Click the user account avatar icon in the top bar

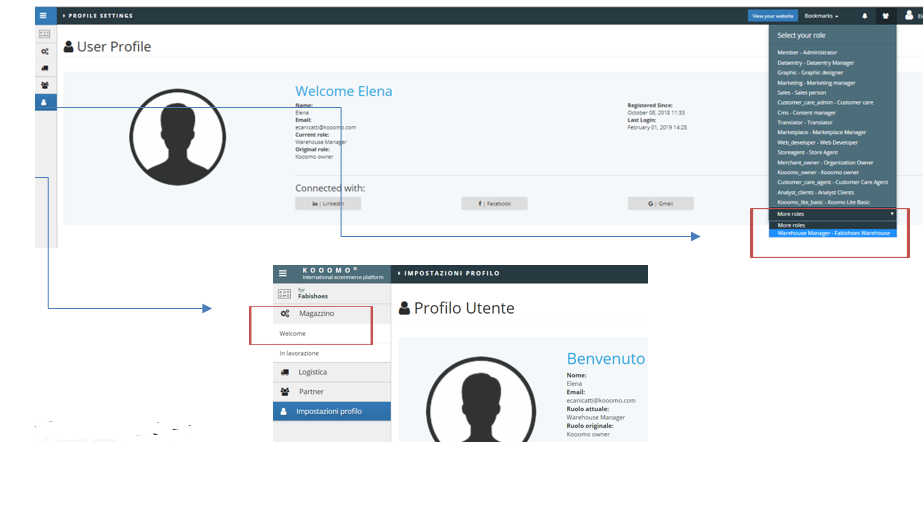(909, 15)
